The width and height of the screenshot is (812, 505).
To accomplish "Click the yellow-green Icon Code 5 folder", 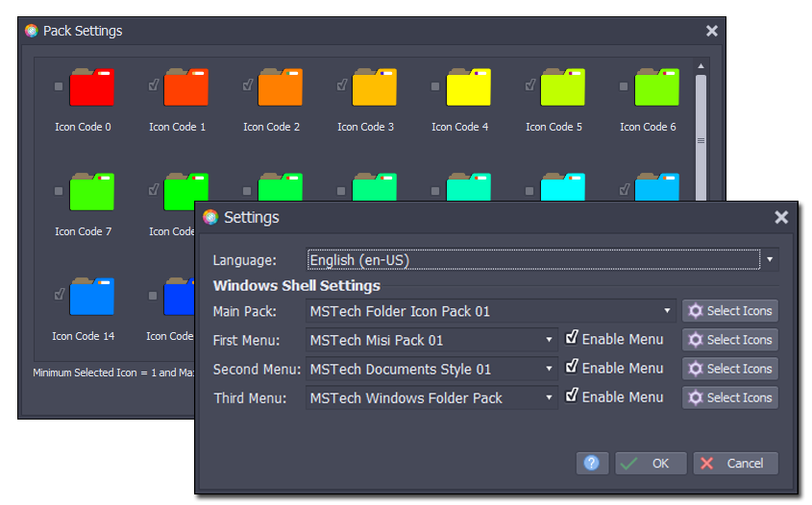I will pyautogui.click(x=562, y=87).
